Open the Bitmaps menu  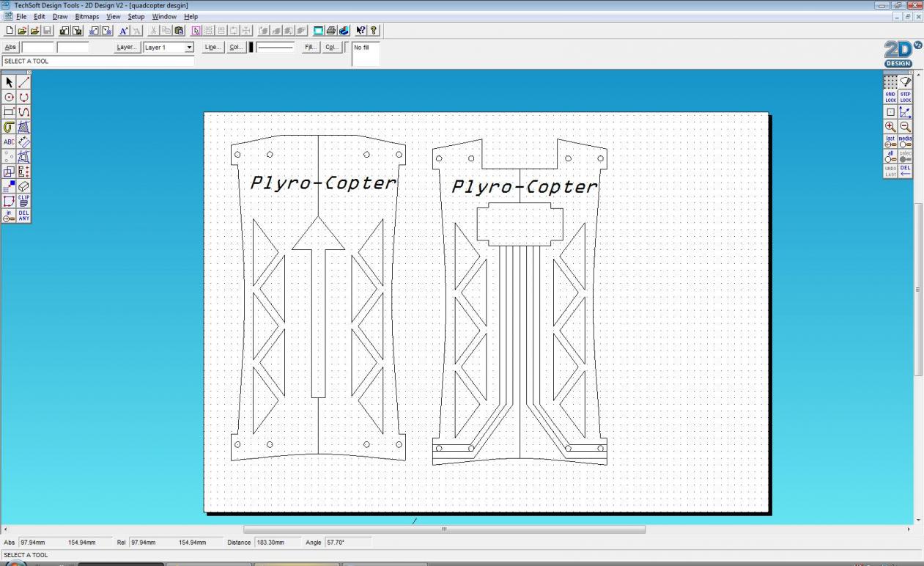coord(87,16)
